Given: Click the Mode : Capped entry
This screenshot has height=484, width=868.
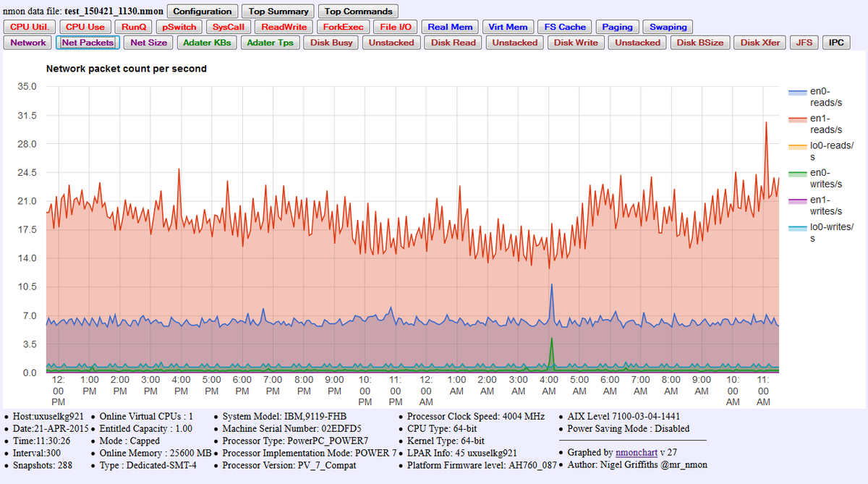Looking at the screenshot, I should point(129,441).
